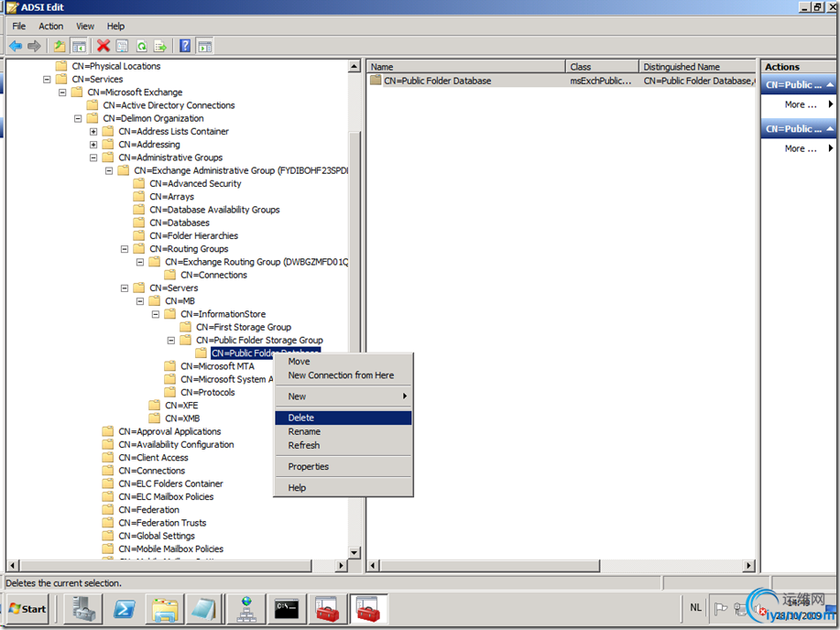The image size is (840, 630).
Task: Click the blue question-mark Help toolbar icon
Action: (x=185, y=46)
